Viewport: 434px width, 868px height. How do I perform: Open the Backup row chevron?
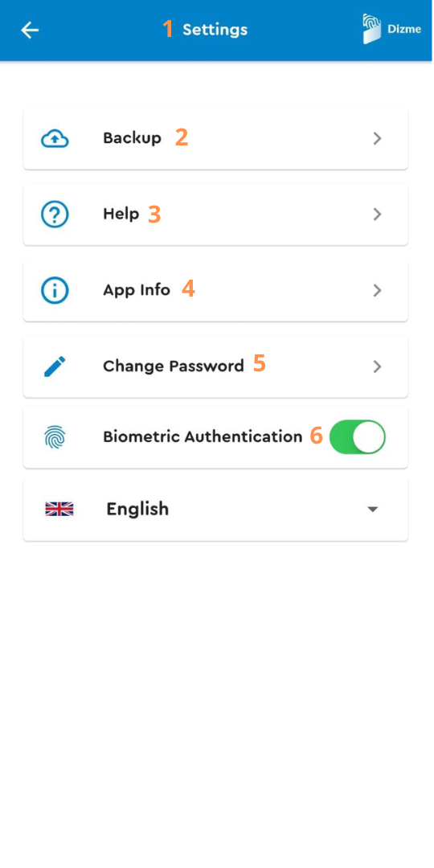click(378, 138)
